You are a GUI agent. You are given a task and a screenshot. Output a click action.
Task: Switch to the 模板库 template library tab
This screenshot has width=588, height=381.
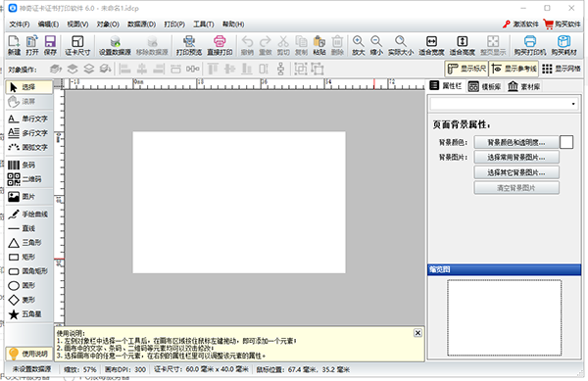coord(484,86)
